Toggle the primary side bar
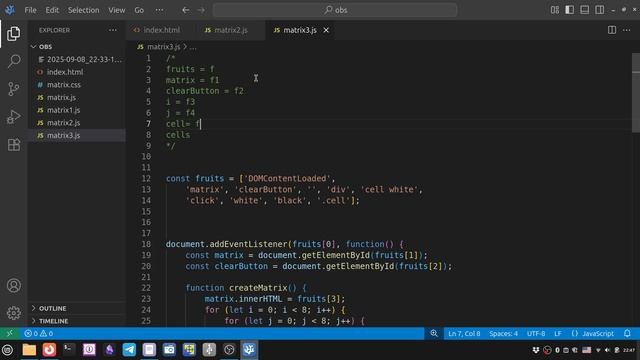The height and width of the screenshot is (360, 640). coord(569,10)
